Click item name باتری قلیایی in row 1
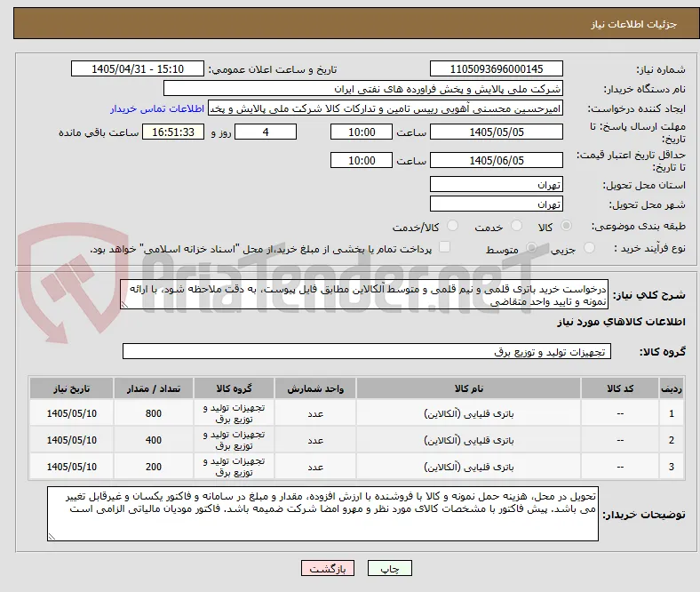The width and height of the screenshot is (700, 592). tap(469, 413)
